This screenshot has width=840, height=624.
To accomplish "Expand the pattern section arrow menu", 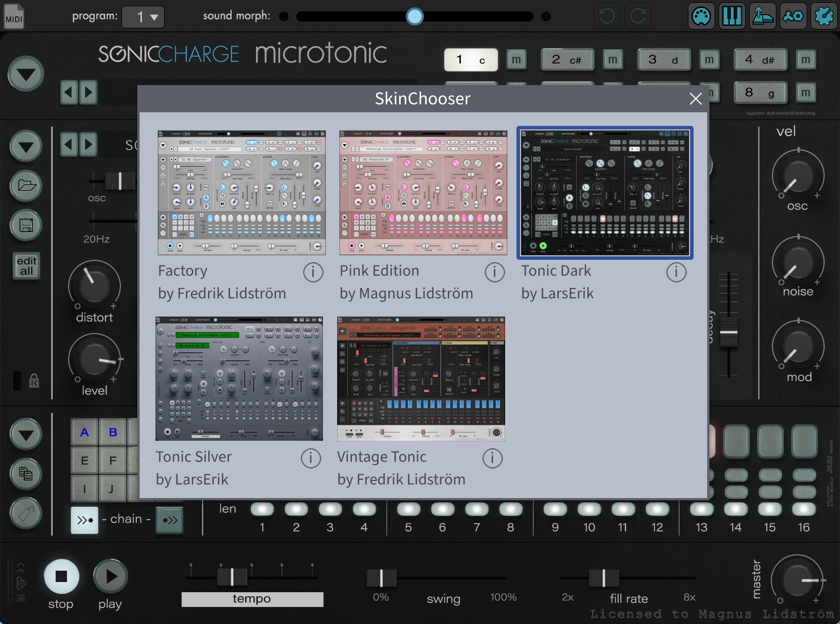I will click(x=26, y=435).
